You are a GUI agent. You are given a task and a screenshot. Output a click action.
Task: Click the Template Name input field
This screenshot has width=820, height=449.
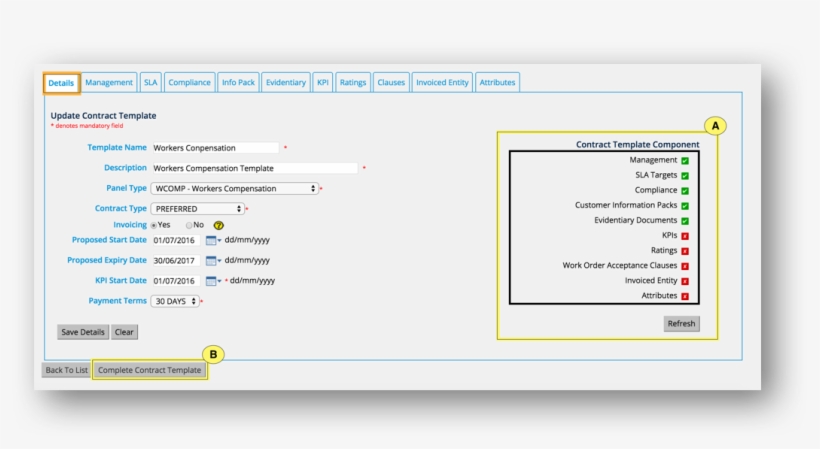(x=214, y=148)
